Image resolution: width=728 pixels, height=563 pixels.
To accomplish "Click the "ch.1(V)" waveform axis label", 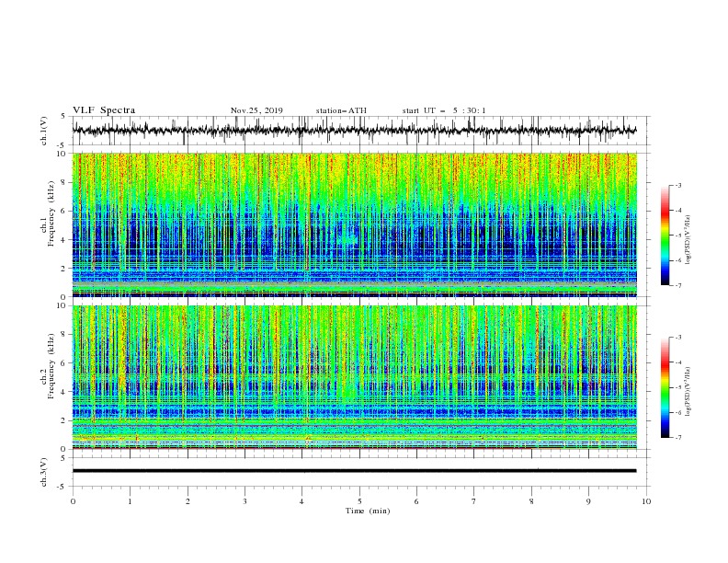I will pos(44,131).
